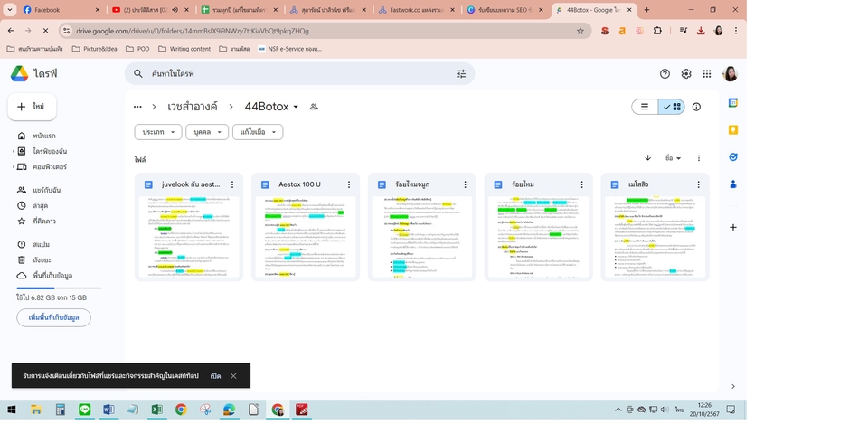Navigate to เวชสำอางค์ breadcrumb folder
868x434 pixels.
click(x=193, y=107)
